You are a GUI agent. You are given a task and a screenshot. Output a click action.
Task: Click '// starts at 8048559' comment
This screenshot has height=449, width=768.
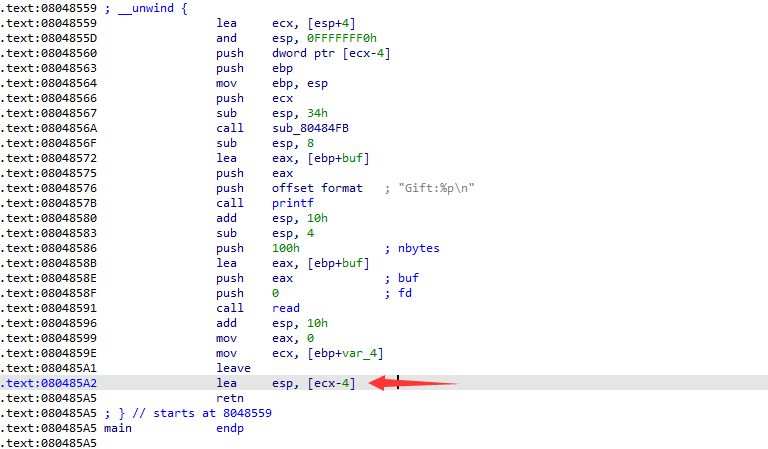click(202, 413)
